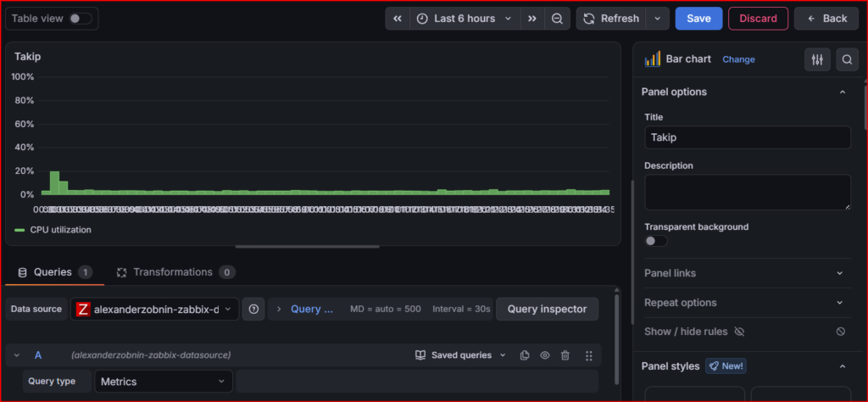Collapse query A with its chevron
This screenshot has height=402, width=868.
point(17,355)
